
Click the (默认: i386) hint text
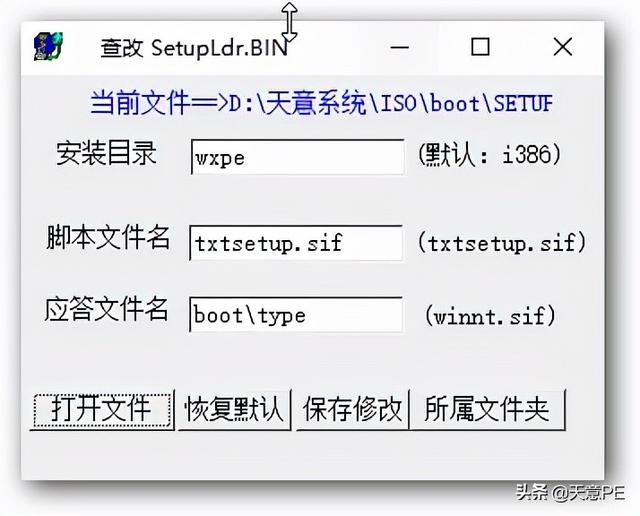click(x=489, y=155)
